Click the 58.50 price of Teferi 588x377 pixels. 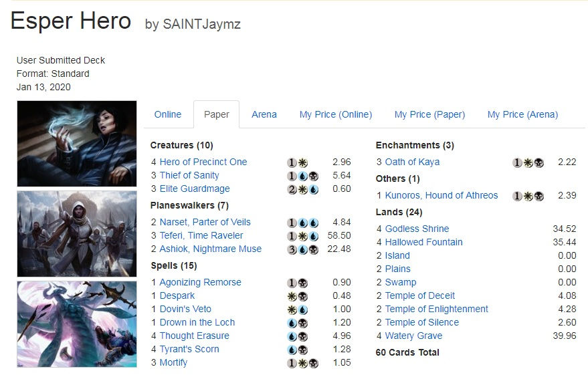point(339,235)
